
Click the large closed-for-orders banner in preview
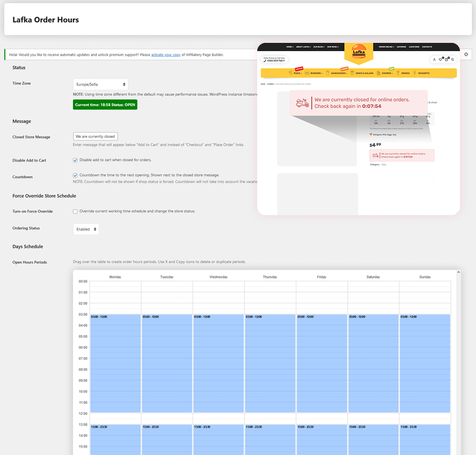point(359,103)
